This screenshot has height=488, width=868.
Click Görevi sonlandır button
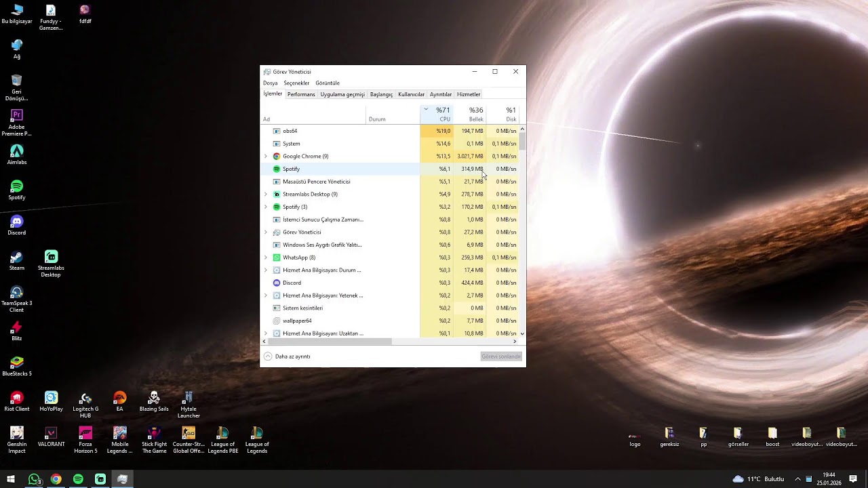(x=501, y=357)
